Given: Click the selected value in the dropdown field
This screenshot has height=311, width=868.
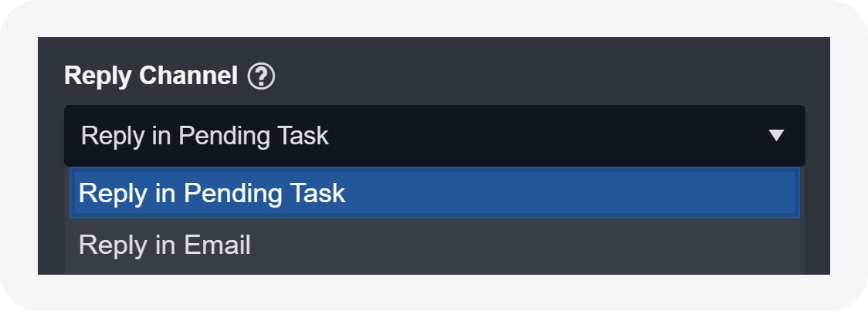Looking at the screenshot, I should pyautogui.click(x=205, y=136).
